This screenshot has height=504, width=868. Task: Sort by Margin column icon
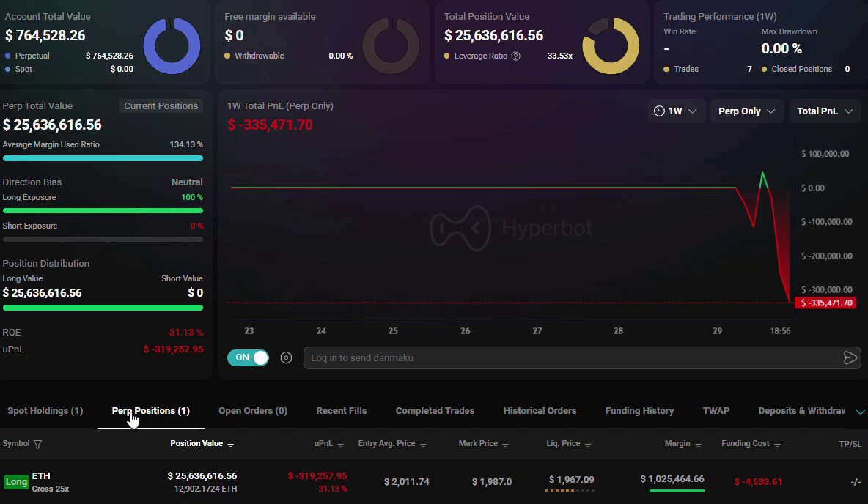[699, 444]
